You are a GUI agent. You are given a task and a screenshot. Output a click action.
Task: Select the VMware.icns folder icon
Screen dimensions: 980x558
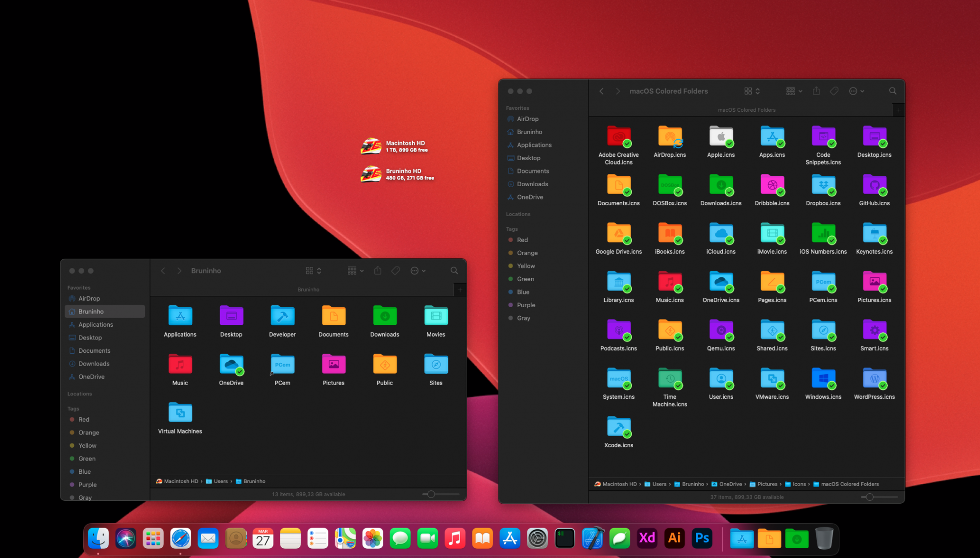click(x=772, y=379)
